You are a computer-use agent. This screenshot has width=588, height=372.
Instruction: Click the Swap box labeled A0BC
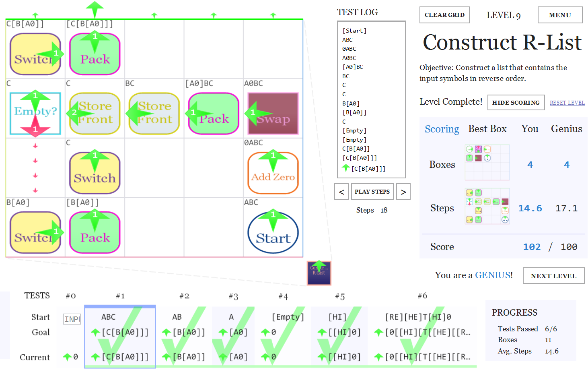pos(273,114)
